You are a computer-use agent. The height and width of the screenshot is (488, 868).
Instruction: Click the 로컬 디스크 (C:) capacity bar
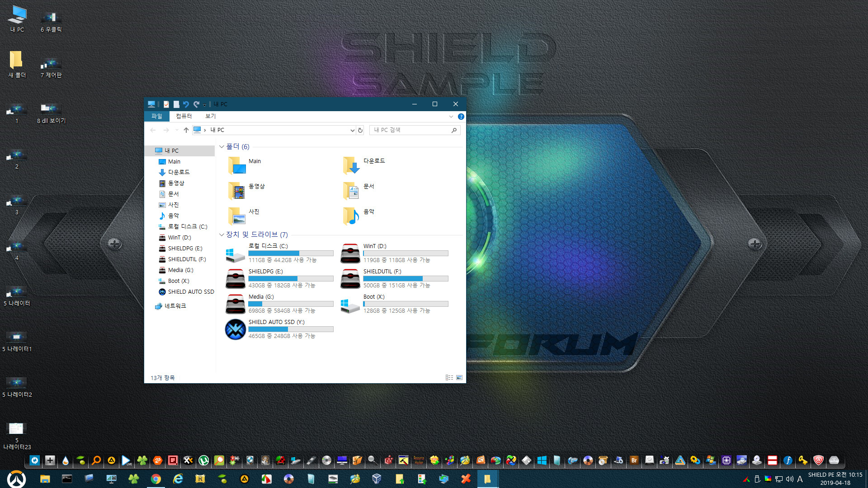[291, 253]
